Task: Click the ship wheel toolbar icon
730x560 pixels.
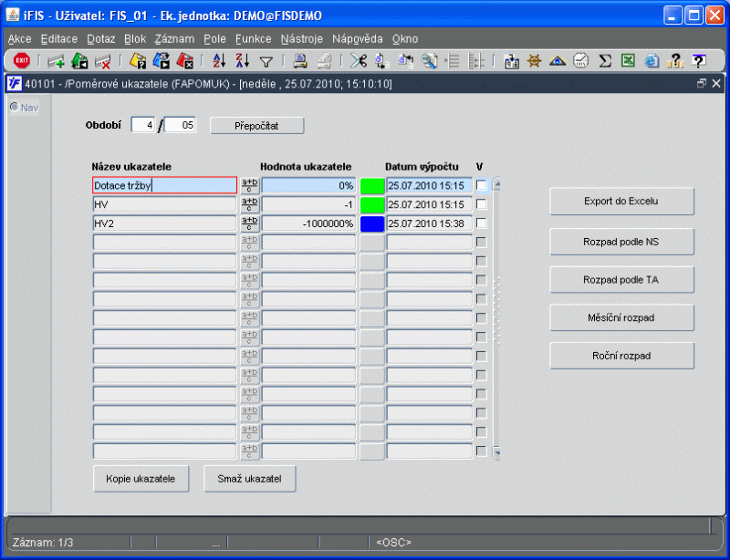Action: coord(535,60)
